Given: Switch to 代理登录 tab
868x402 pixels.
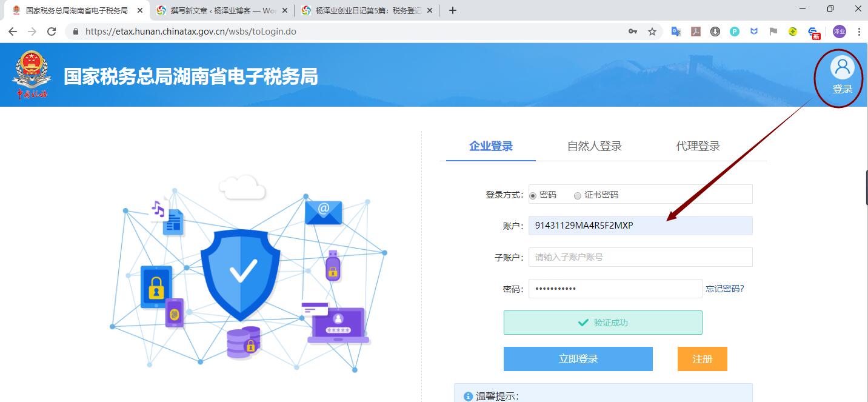Looking at the screenshot, I should click(x=698, y=146).
